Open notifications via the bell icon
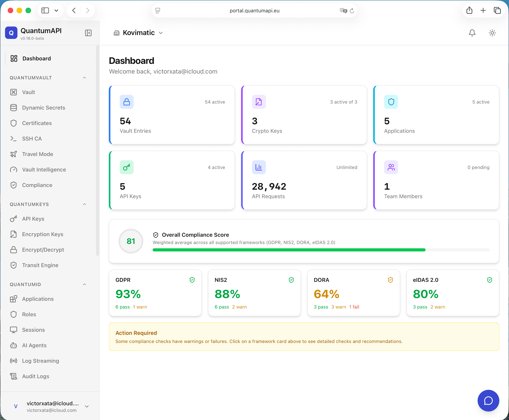This screenshot has height=420, width=509. click(472, 33)
